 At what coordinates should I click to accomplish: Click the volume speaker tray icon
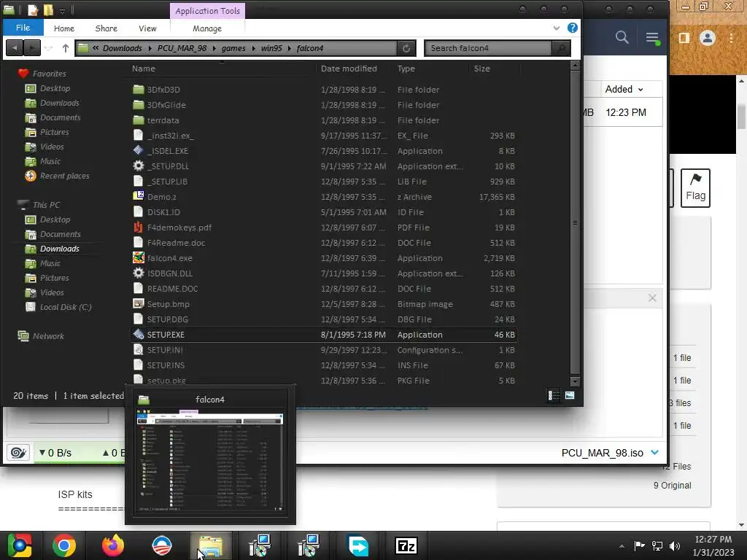675,545
